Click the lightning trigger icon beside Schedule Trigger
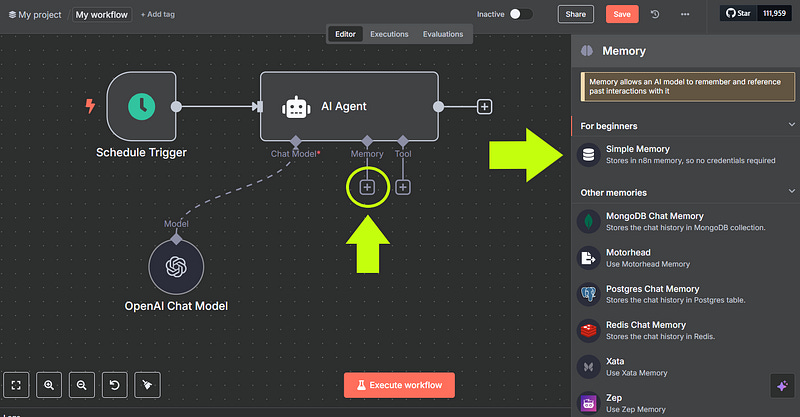The width and height of the screenshot is (800, 417). click(x=90, y=106)
